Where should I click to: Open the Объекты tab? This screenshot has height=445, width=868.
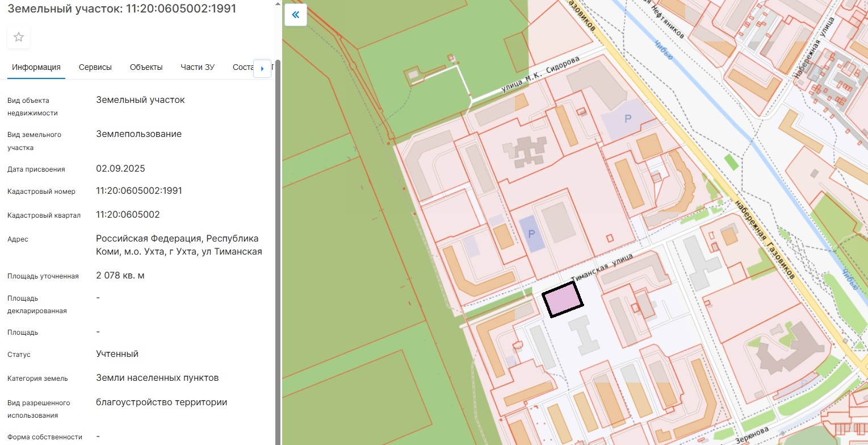point(146,67)
